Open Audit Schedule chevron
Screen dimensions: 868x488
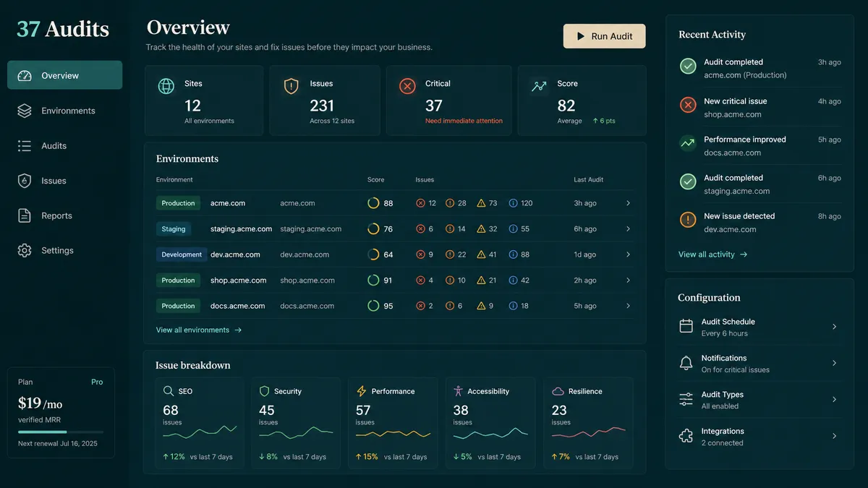[834, 327]
